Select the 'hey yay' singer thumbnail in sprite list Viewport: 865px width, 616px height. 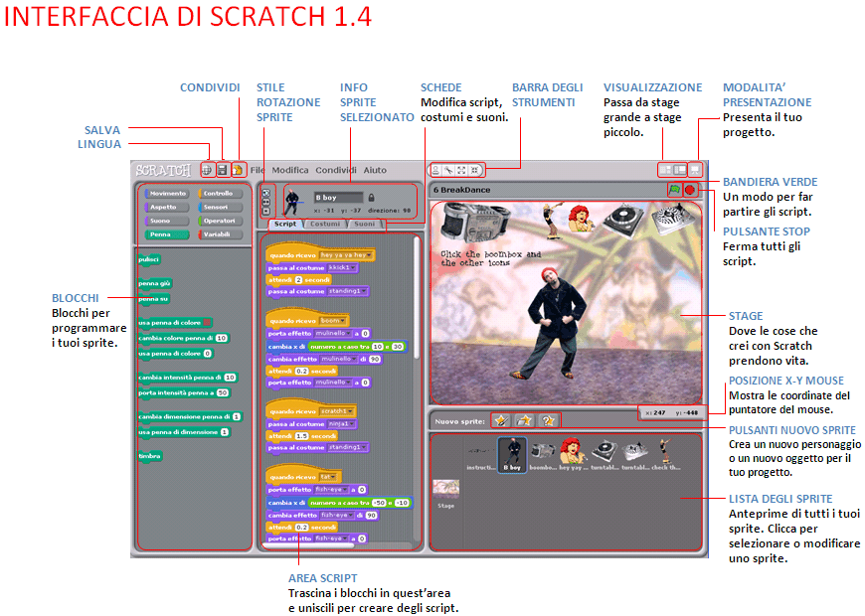click(573, 455)
